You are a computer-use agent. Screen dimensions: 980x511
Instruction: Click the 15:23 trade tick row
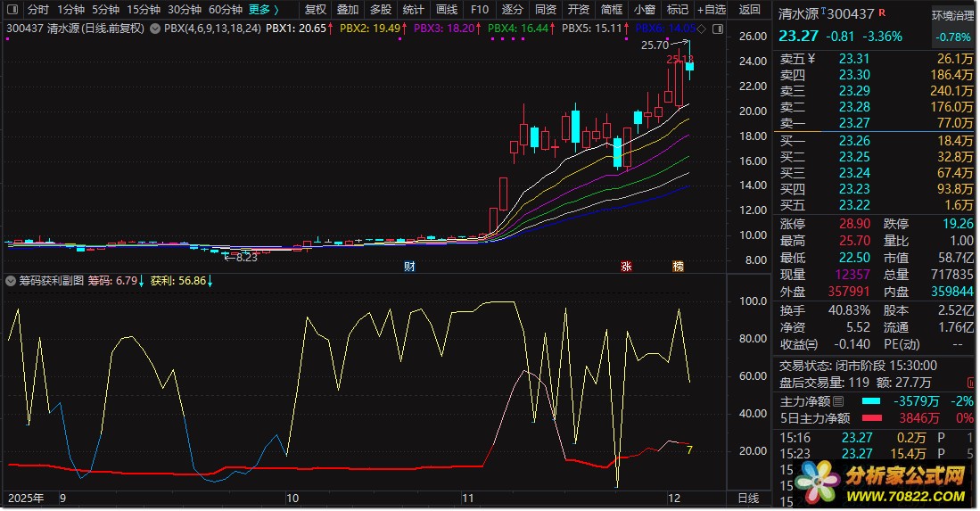876,454
